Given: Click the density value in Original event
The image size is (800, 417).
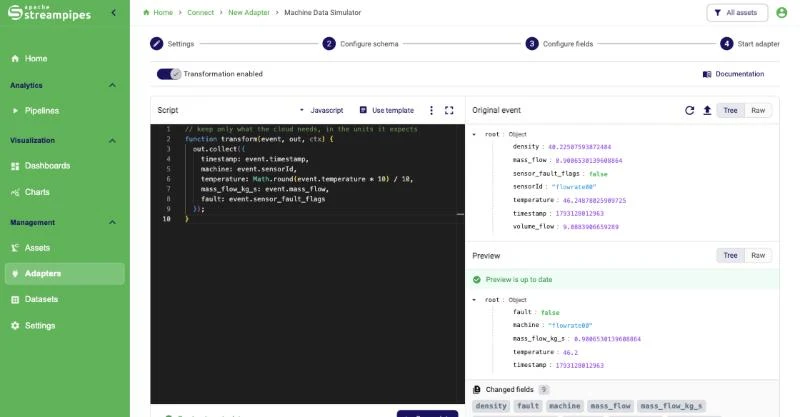Looking at the screenshot, I should [x=580, y=147].
